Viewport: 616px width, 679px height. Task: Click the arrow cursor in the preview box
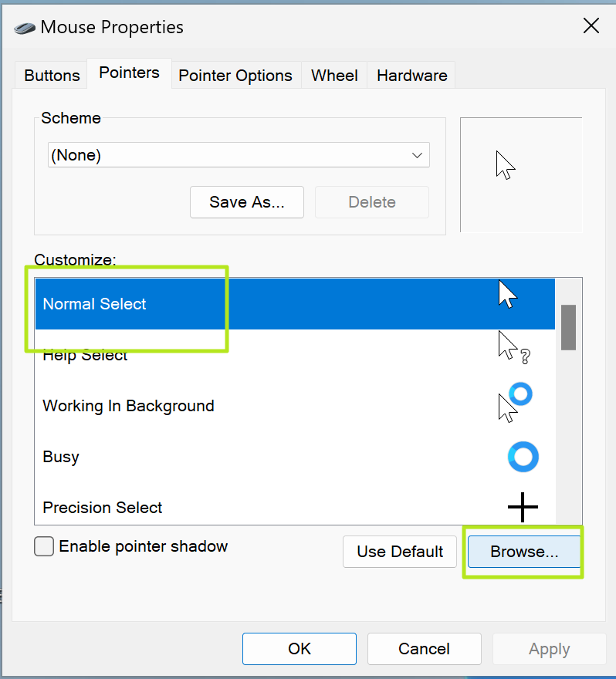pos(505,164)
